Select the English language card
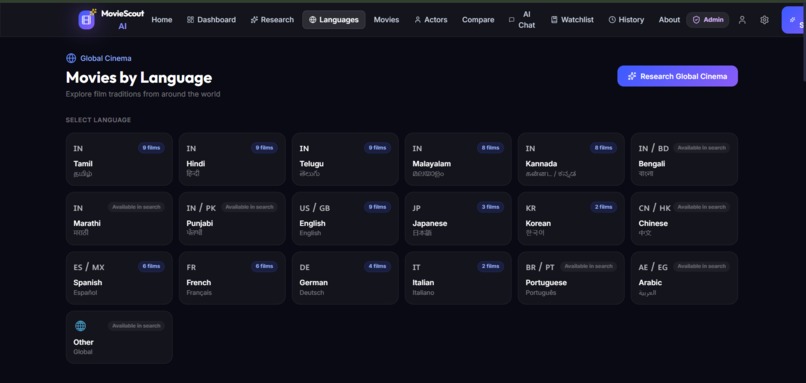 (x=345, y=218)
